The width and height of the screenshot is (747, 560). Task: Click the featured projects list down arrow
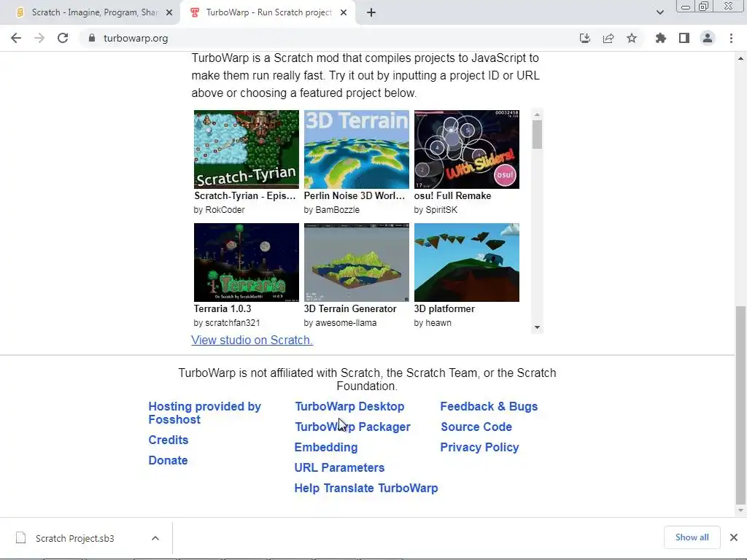(537, 327)
